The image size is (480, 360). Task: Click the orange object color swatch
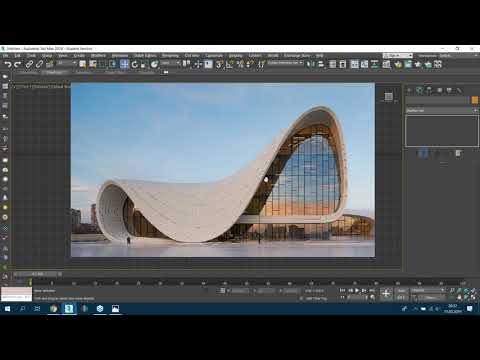pos(475,100)
